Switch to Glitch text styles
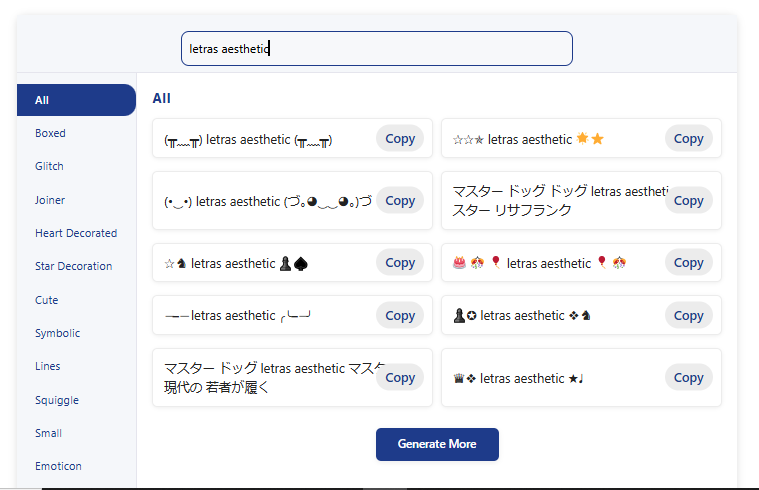 (x=49, y=166)
